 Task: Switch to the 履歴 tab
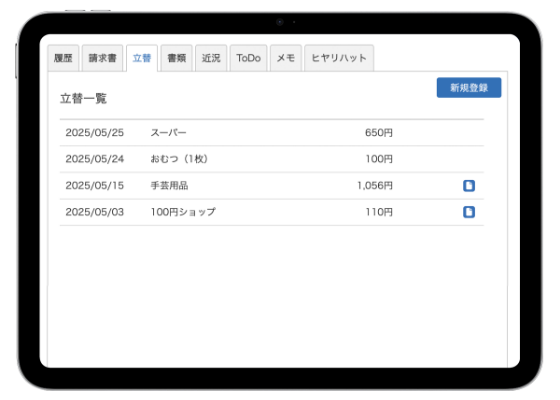coord(63,58)
